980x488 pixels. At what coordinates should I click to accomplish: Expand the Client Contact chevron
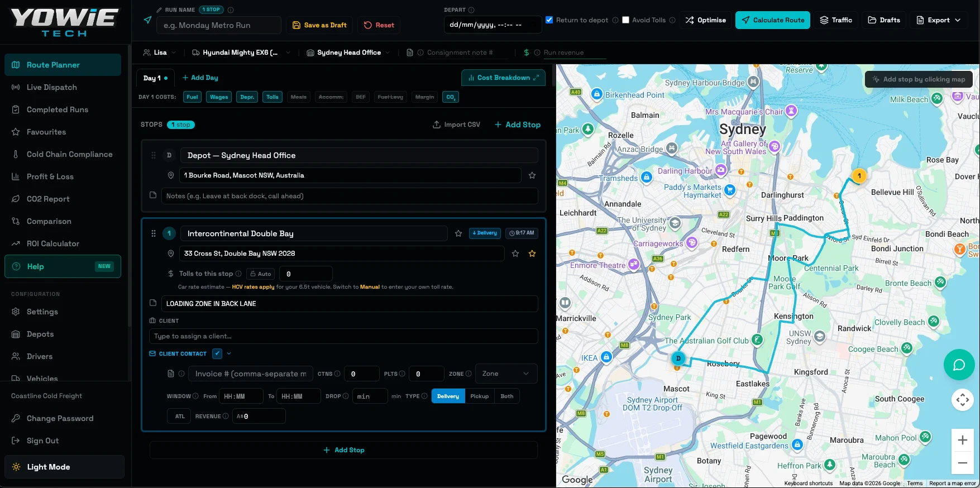tap(229, 353)
